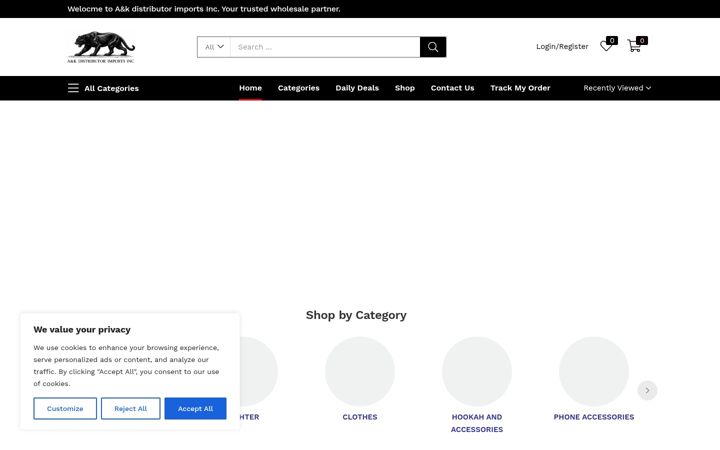The height and width of the screenshot is (450, 720).
Task: Click the 'We value your privacy' heading
Action: click(x=82, y=330)
